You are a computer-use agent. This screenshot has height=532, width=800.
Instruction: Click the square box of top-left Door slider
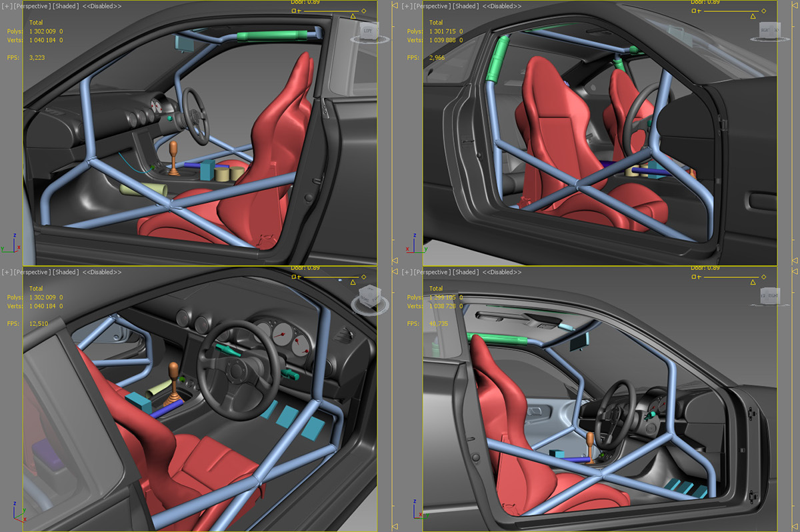coord(294,11)
